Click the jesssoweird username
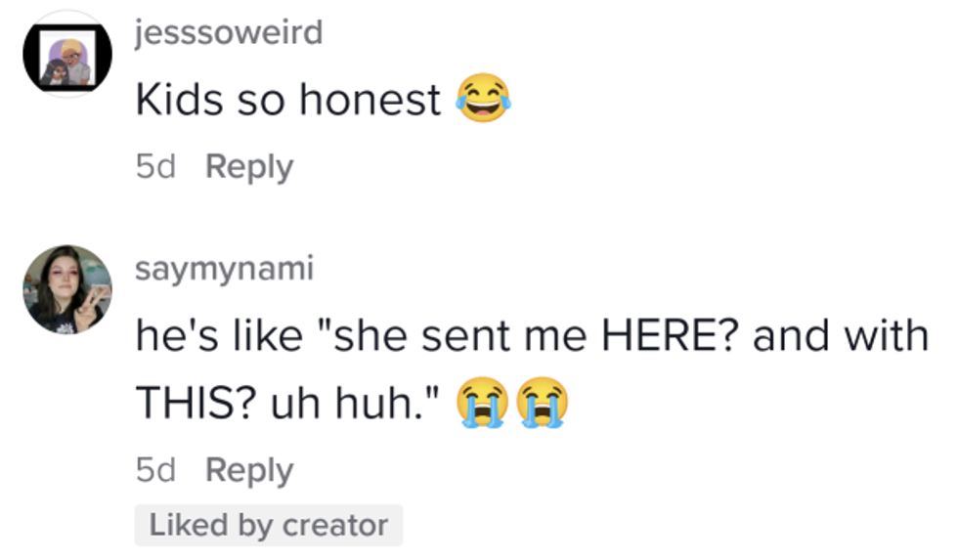Viewport: 958px width, 560px height. [x=229, y=32]
